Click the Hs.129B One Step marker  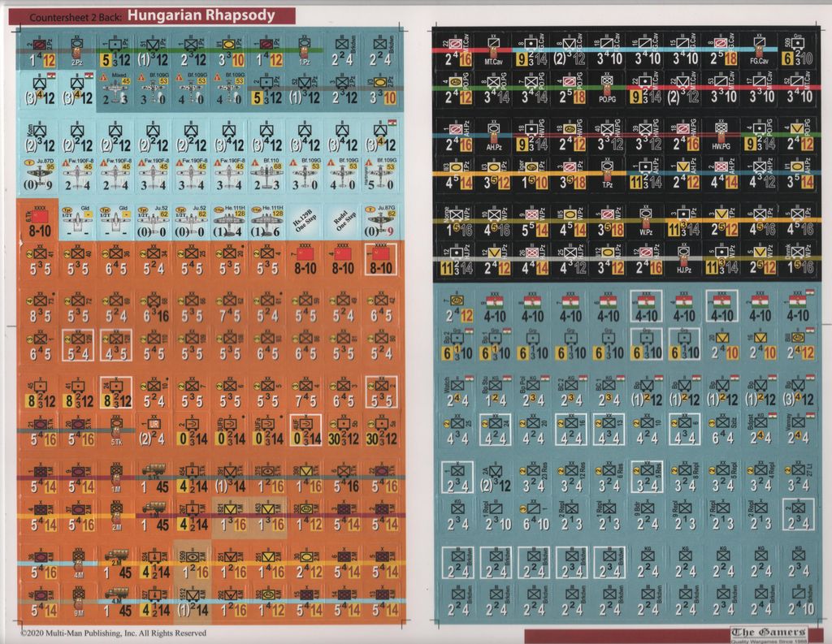(305, 221)
